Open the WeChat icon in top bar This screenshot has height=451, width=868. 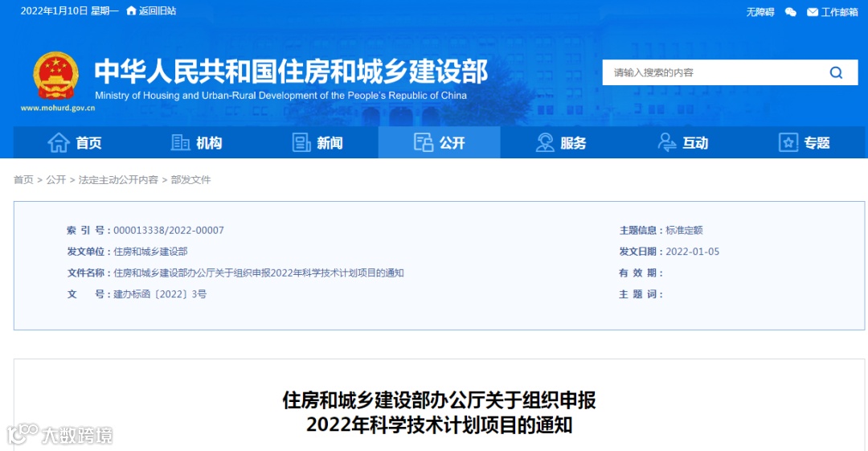point(791,11)
